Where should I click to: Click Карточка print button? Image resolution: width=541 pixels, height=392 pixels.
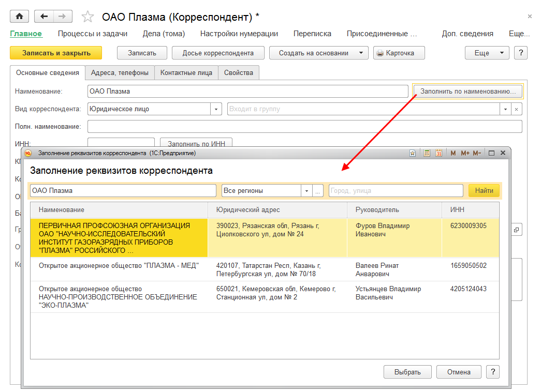coord(399,53)
